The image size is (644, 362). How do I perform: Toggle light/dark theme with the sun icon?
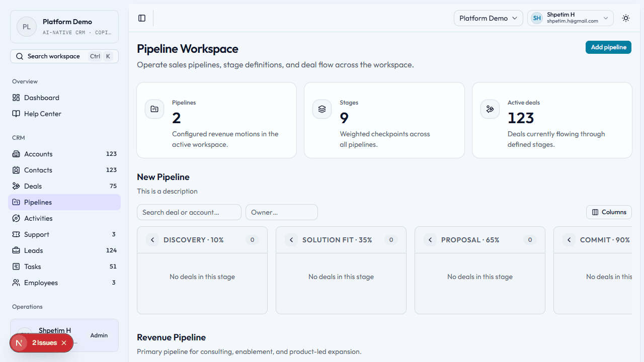[x=625, y=18]
